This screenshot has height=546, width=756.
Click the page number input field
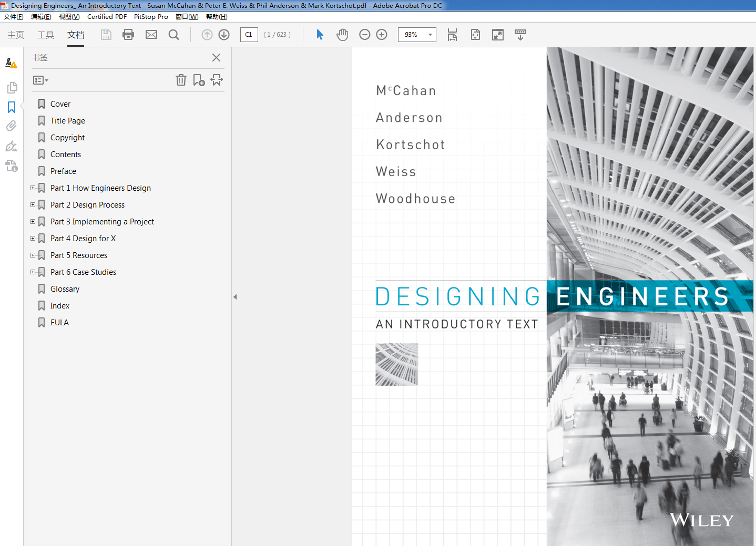(x=249, y=35)
